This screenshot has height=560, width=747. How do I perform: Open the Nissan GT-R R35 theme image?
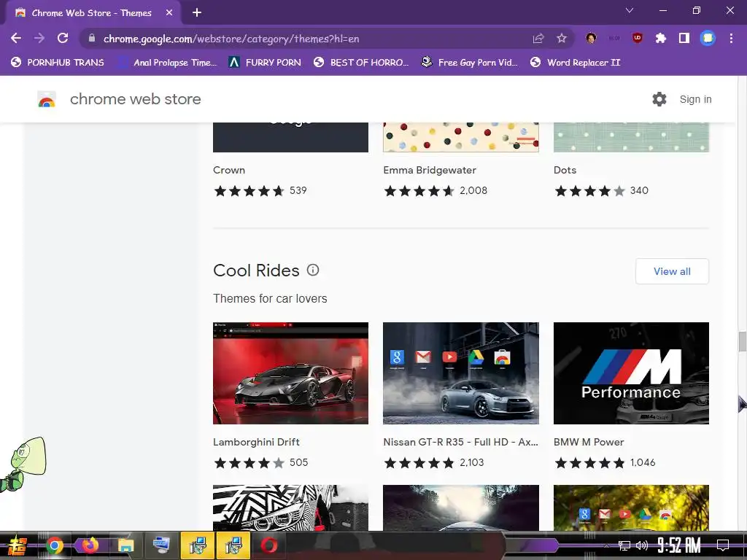coord(461,373)
